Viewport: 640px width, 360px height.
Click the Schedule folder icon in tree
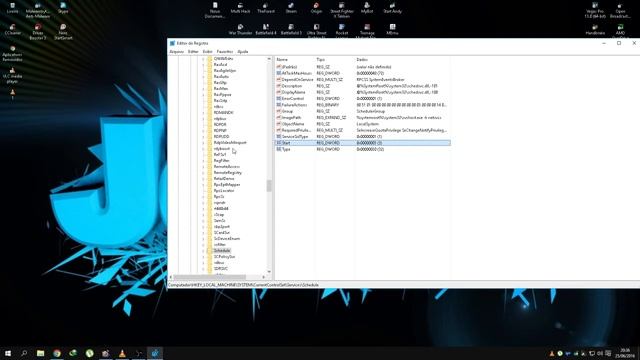[210, 251]
